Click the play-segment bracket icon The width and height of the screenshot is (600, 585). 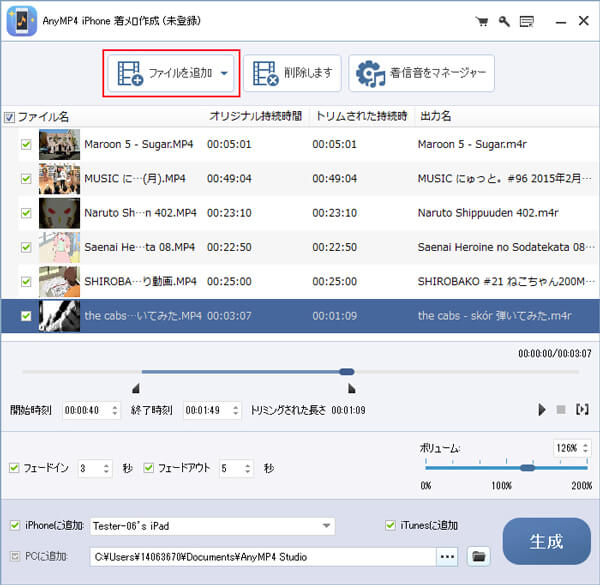(x=582, y=410)
